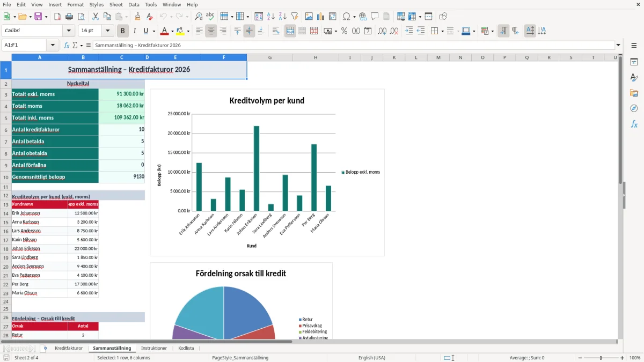This screenshot has height=362, width=644.
Task: Toggle Bold formatting
Action: (x=123, y=31)
